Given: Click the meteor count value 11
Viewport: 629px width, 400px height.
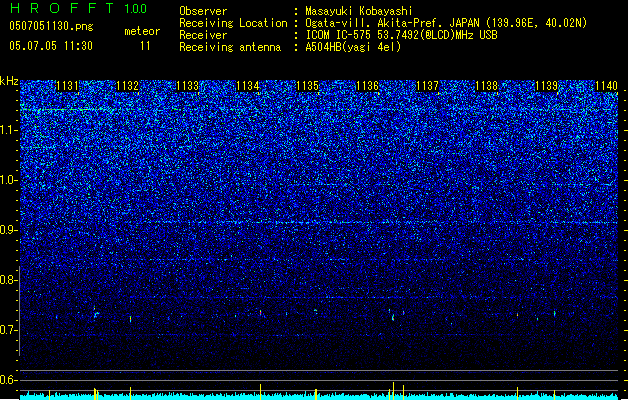Looking at the screenshot, I should coord(145,46).
